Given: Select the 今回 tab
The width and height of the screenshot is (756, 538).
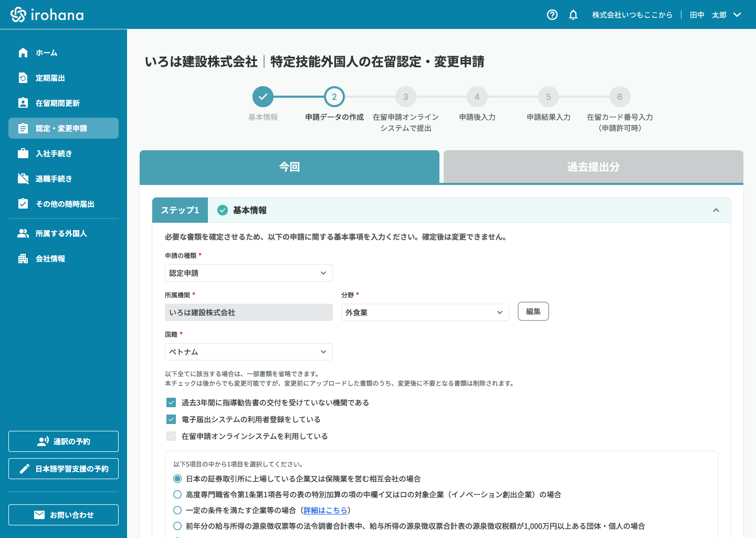Looking at the screenshot, I should (x=289, y=167).
